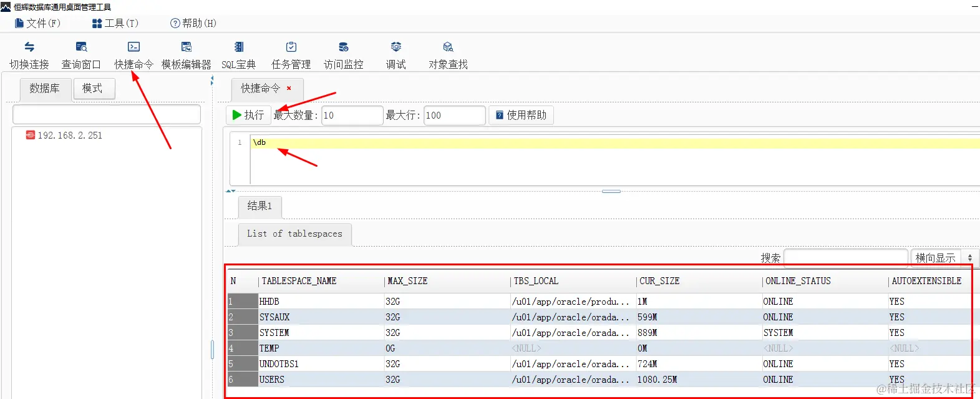Open 对象查找 object search

coord(448,55)
